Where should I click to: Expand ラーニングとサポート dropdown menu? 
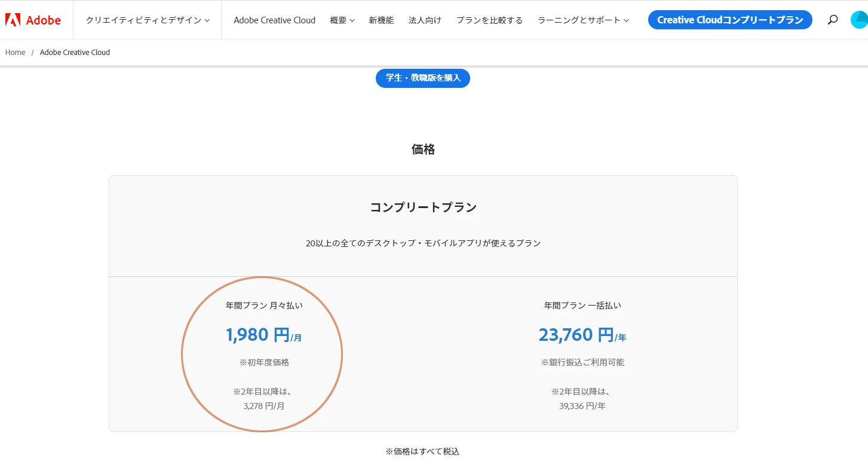(x=583, y=20)
